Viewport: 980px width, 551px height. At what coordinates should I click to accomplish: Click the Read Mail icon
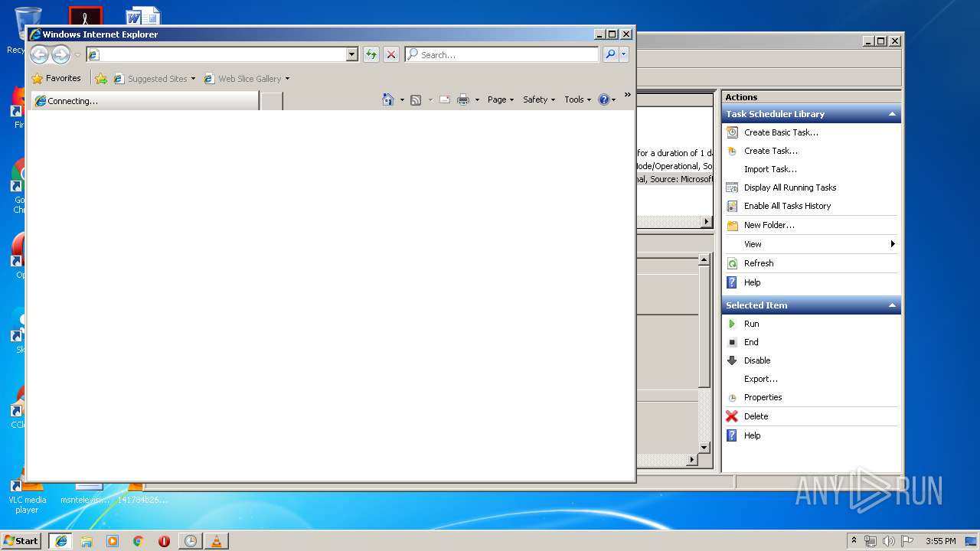point(445,99)
